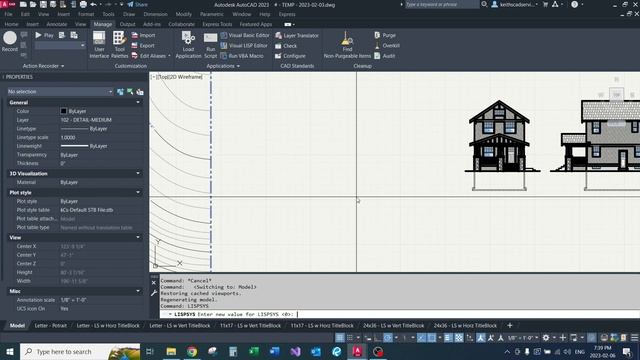The width and height of the screenshot is (640, 360).
Task: Open the workspace switching gear menu
Action: [547, 338]
